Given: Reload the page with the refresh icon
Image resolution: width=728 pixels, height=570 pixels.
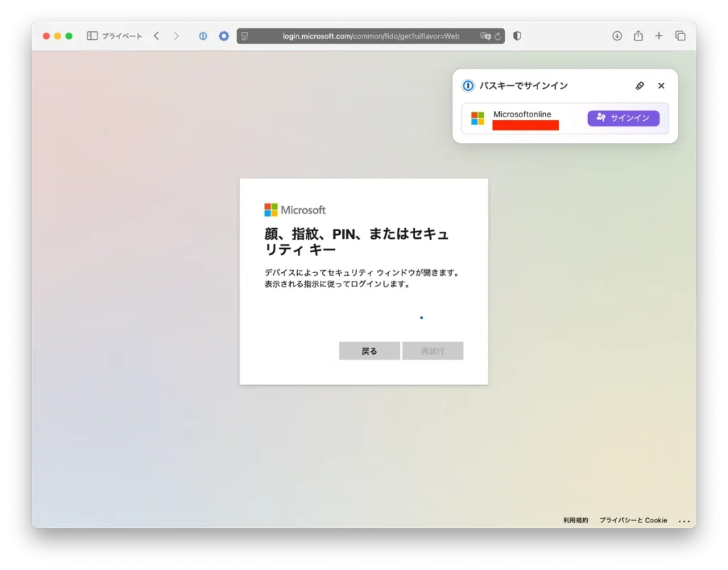Looking at the screenshot, I should 498,36.
